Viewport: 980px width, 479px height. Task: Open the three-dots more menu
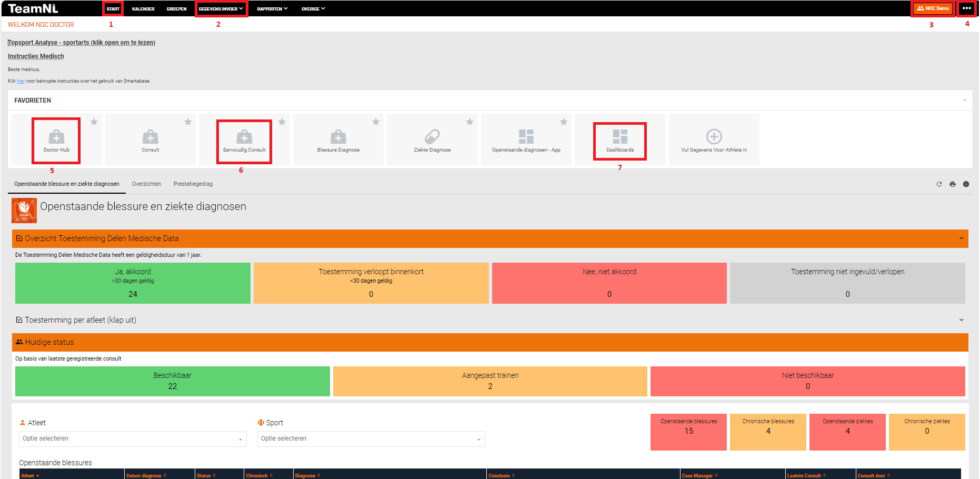[x=966, y=8]
